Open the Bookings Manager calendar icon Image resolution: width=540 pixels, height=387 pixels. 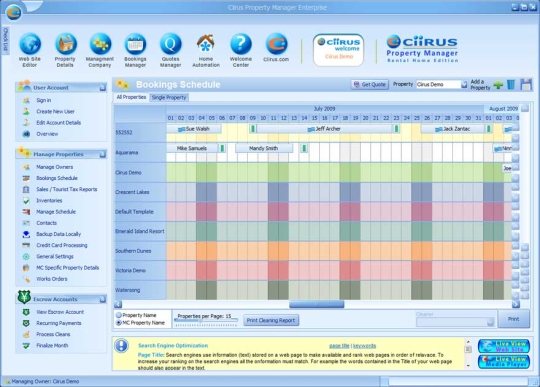click(x=135, y=44)
